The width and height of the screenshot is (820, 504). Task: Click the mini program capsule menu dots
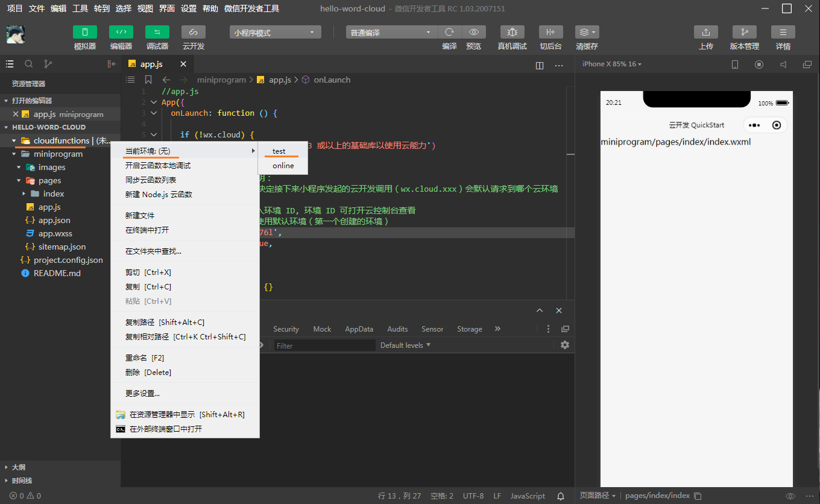[754, 125]
